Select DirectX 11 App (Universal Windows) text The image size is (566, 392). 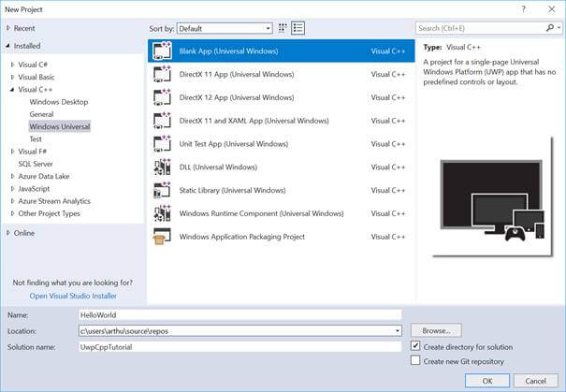[x=237, y=74]
